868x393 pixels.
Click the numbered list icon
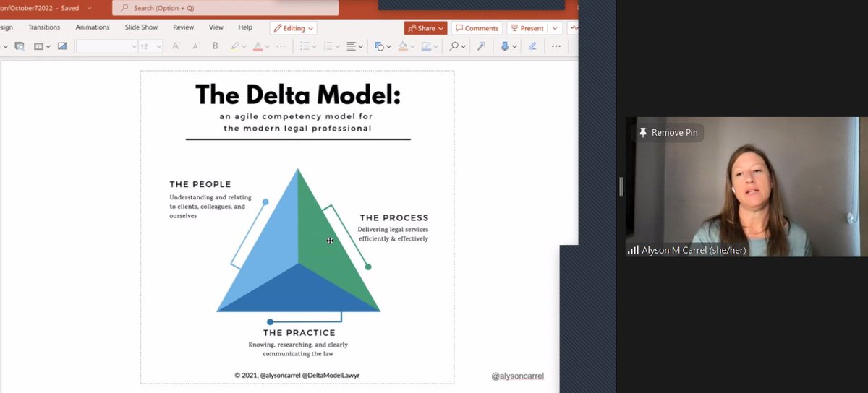click(x=328, y=46)
